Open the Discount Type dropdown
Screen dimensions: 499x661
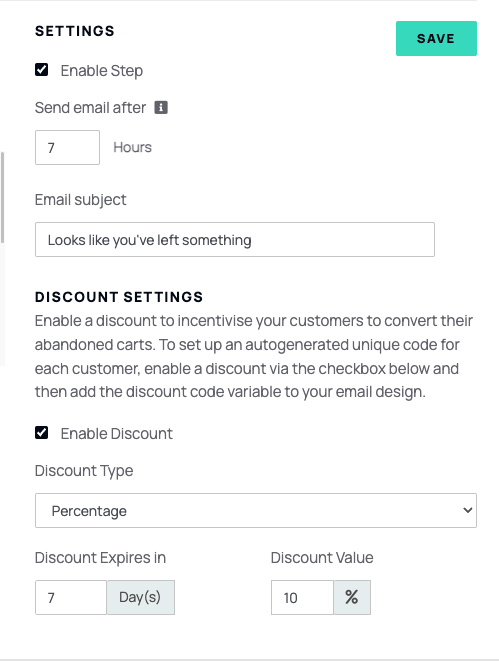click(256, 511)
